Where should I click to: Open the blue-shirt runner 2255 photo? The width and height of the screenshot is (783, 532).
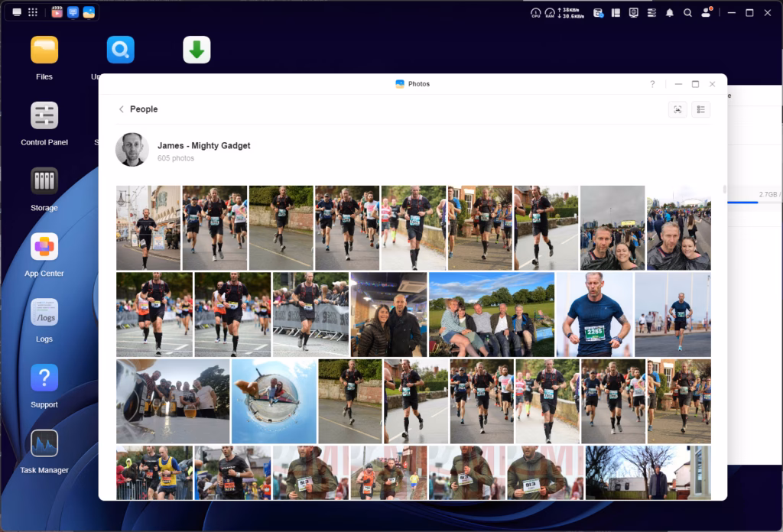coord(594,315)
